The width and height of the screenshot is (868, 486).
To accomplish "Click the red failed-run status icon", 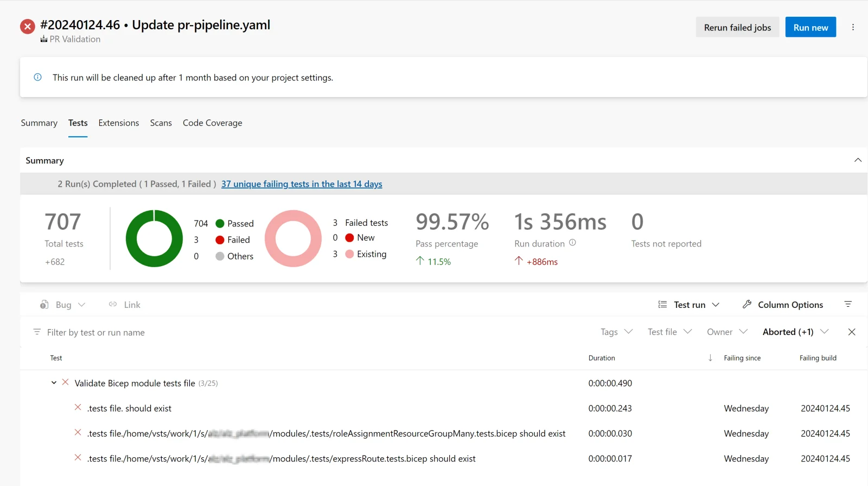I will [x=28, y=26].
